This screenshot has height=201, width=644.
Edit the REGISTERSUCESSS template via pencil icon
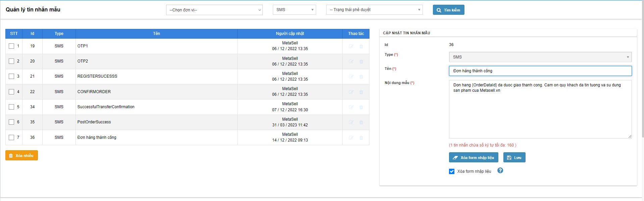pyautogui.click(x=351, y=77)
